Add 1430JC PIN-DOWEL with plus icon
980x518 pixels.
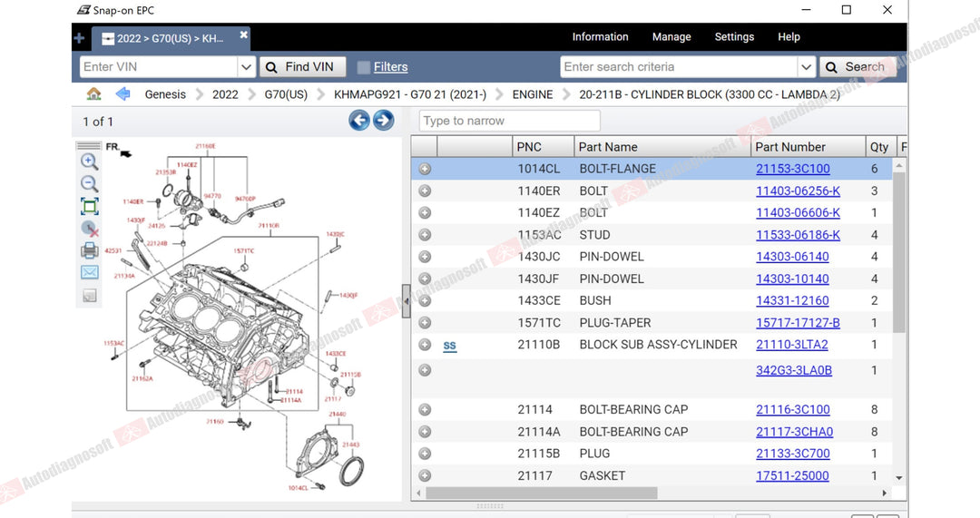tap(425, 257)
